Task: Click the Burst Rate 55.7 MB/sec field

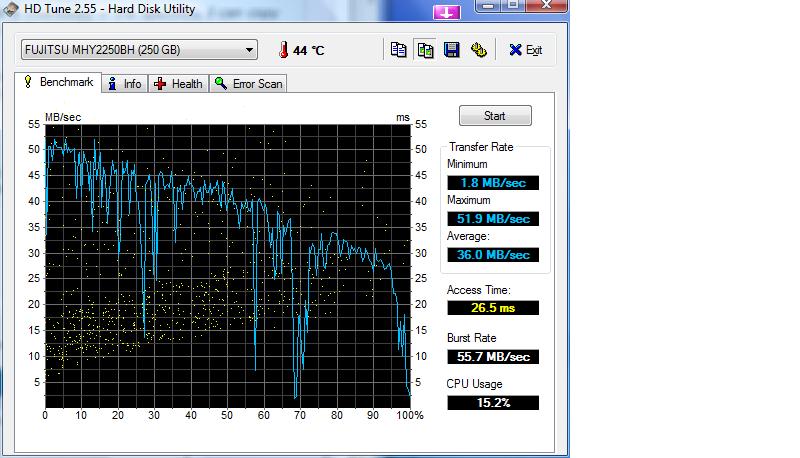Action: tap(493, 356)
